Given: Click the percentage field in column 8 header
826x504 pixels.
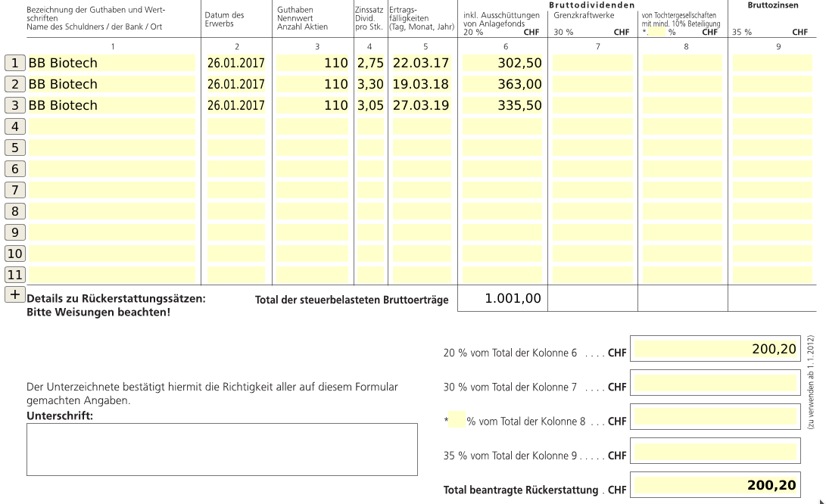Looking at the screenshot, I should click(657, 32).
